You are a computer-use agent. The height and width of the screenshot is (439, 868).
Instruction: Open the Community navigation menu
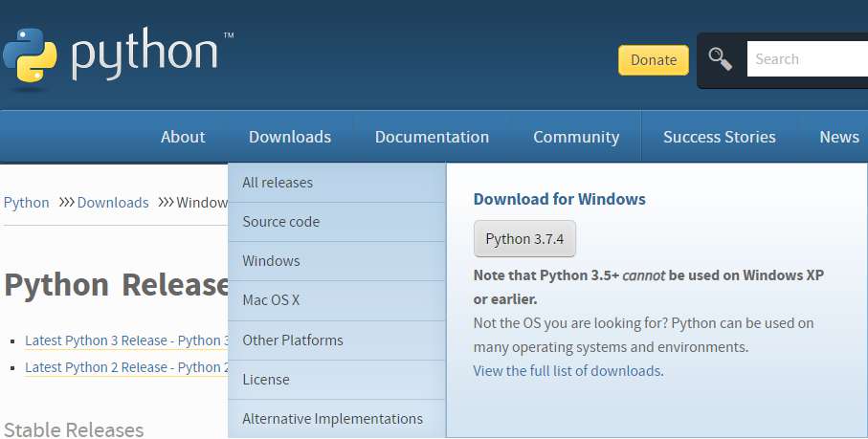pos(576,137)
